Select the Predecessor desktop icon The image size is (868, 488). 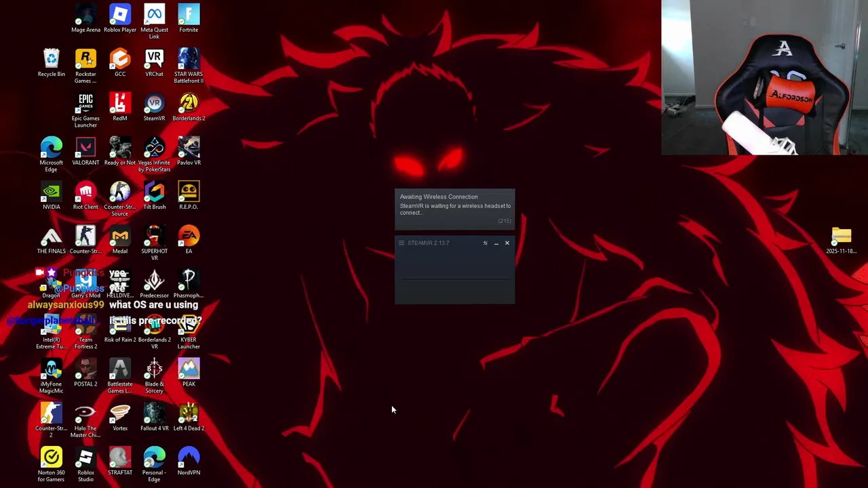[154, 285]
